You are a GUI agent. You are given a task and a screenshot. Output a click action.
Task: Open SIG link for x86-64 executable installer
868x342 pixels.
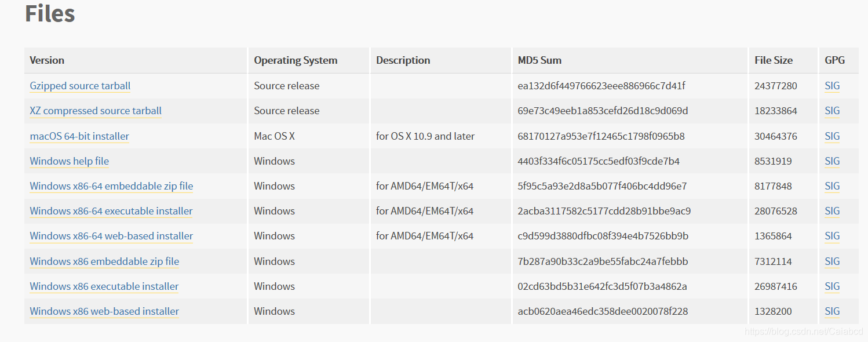832,211
